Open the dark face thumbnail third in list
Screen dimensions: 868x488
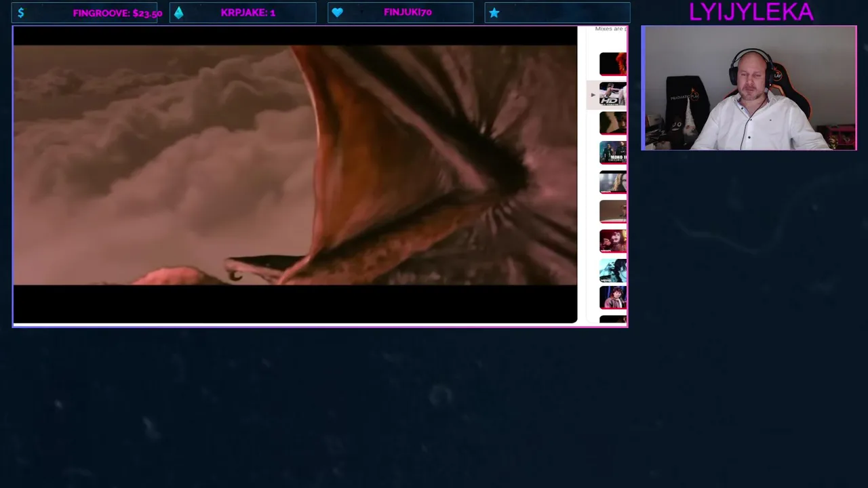(x=613, y=123)
